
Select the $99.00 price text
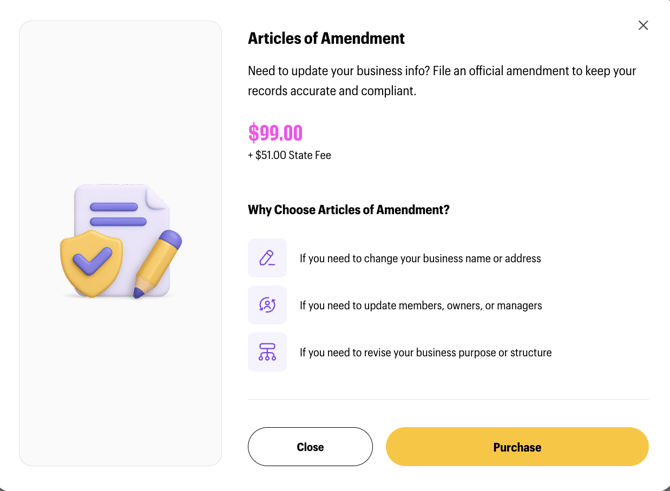point(275,133)
